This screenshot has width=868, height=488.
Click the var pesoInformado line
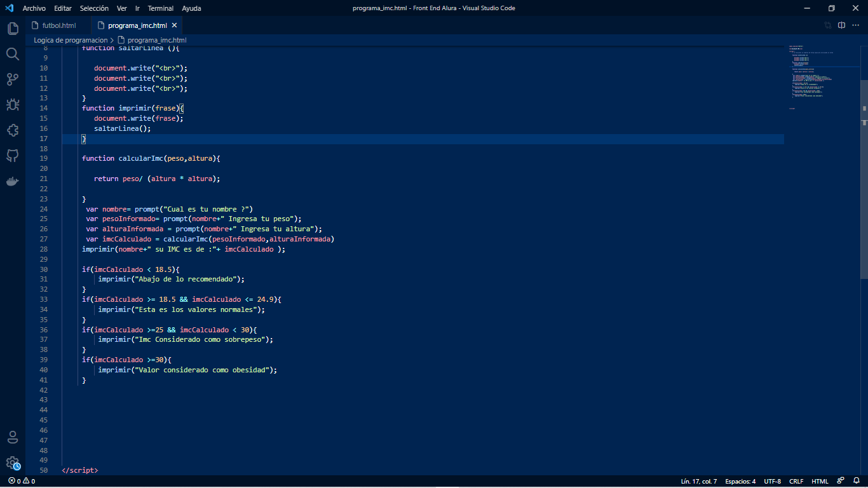pyautogui.click(x=194, y=219)
